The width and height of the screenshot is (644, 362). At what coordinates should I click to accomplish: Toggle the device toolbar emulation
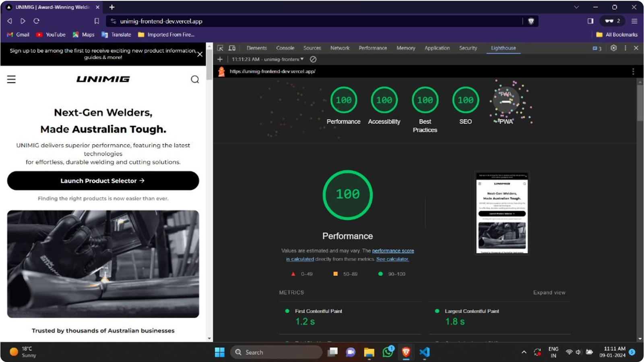pyautogui.click(x=232, y=48)
